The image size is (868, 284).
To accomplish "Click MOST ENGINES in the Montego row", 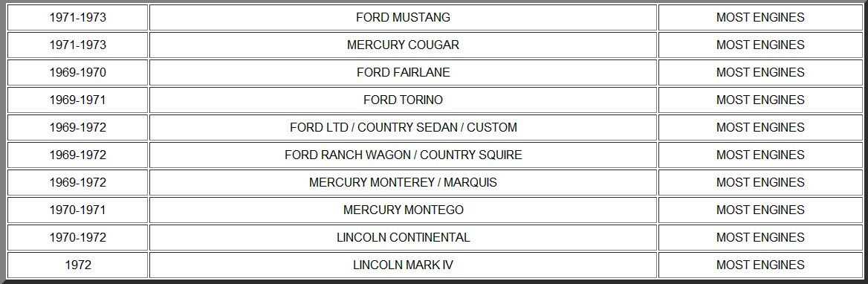I will (x=760, y=210).
